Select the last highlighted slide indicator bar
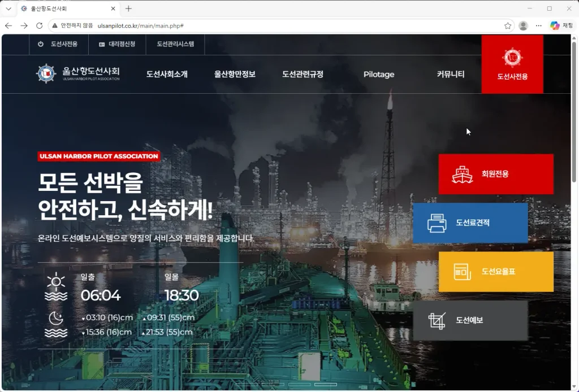The height and width of the screenshot is (392, 579). pyautogui.click(x=326, y=384)
